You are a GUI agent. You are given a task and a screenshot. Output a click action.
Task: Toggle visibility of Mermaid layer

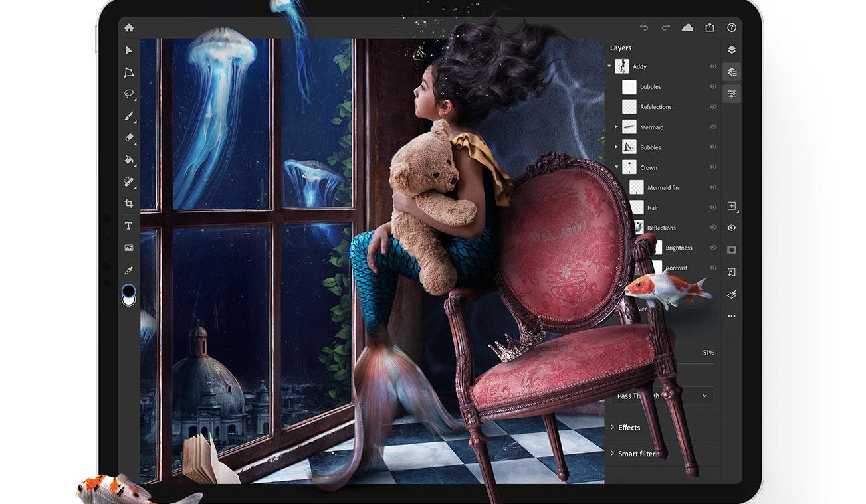pyautogui.click(x=713, y=127)
